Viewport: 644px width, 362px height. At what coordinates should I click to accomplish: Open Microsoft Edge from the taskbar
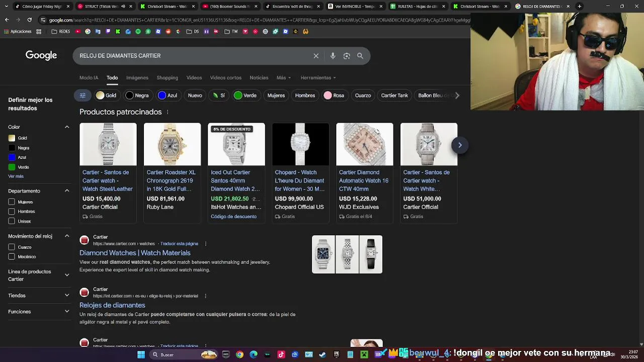[x=254, y=354]
